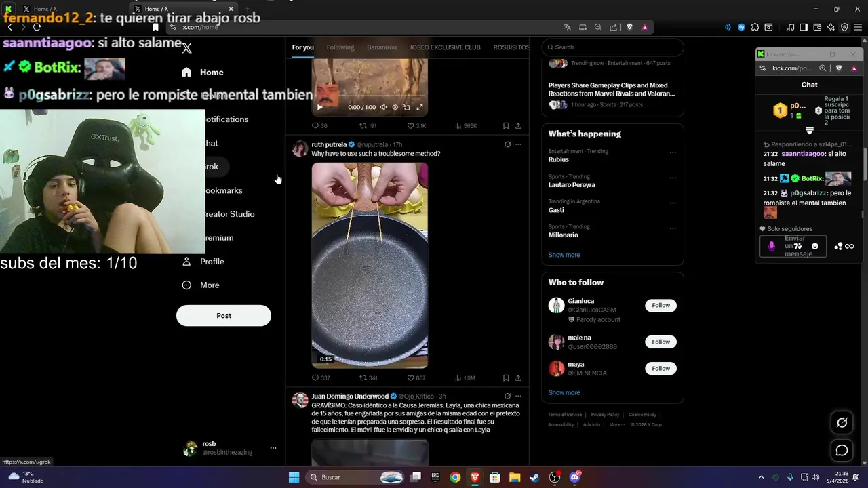Bookmark the top video post

(x=506, y=126)
